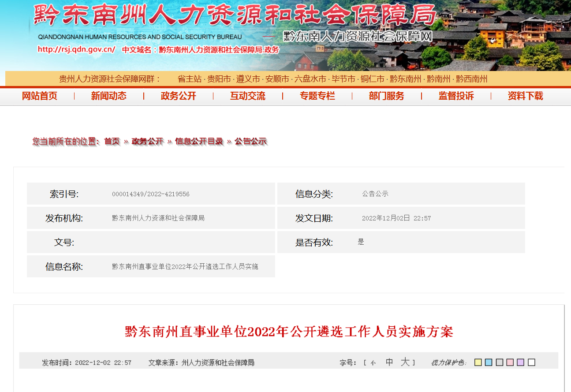Open the 省主站 link in site group
The image size is (571, 392).
[x=189, y=79]
